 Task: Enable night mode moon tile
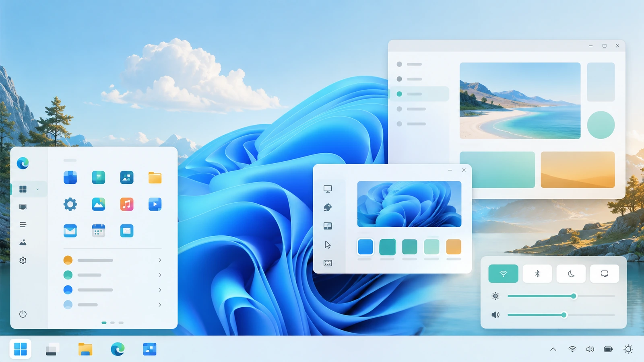571,274
